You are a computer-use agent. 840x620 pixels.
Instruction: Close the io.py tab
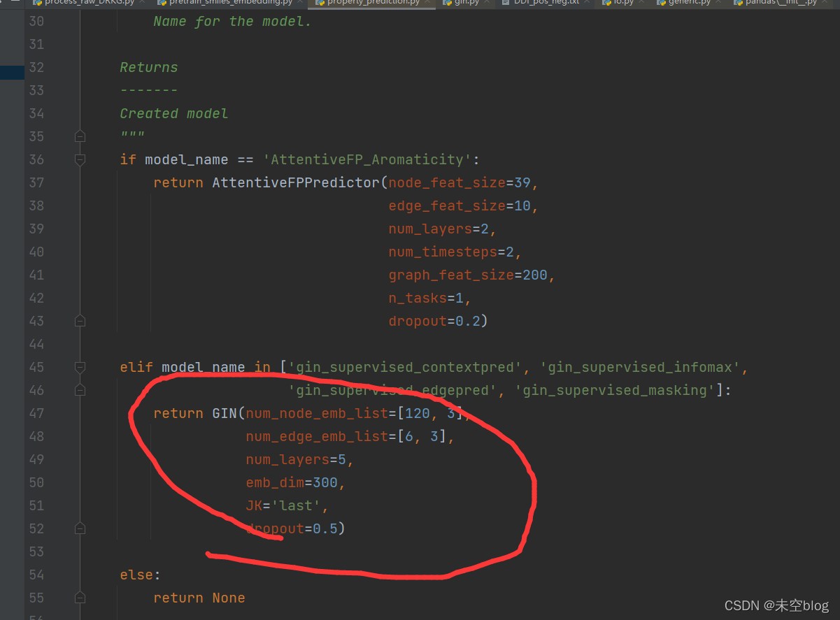coord(641,3)
